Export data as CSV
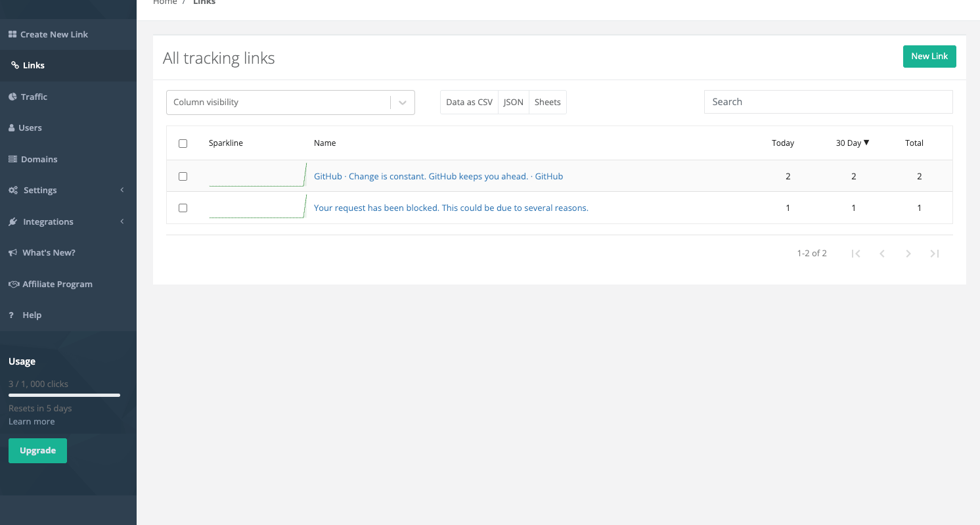Image resolution: width=980 pixels, height=525 pixels. click(469, 102)
